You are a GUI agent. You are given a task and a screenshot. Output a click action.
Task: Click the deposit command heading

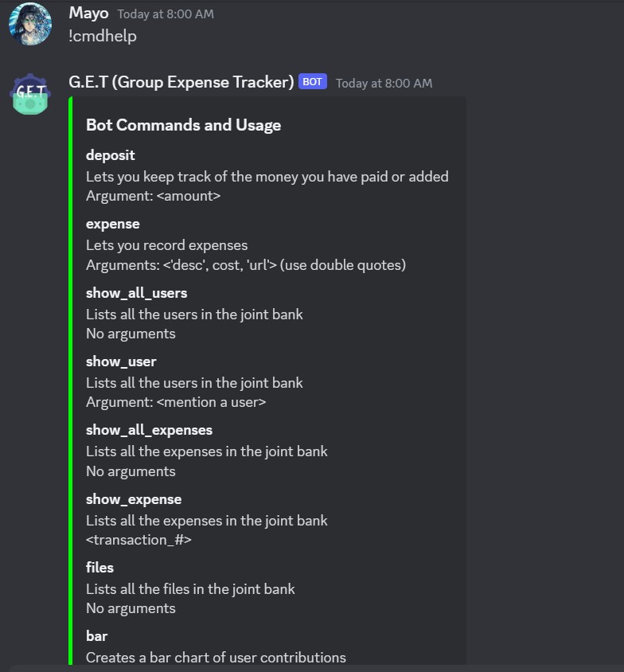[110, 155]
